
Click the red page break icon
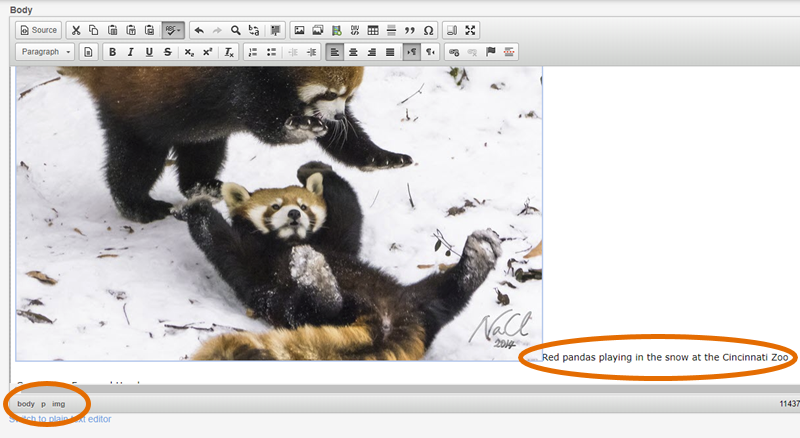(509, 52)
